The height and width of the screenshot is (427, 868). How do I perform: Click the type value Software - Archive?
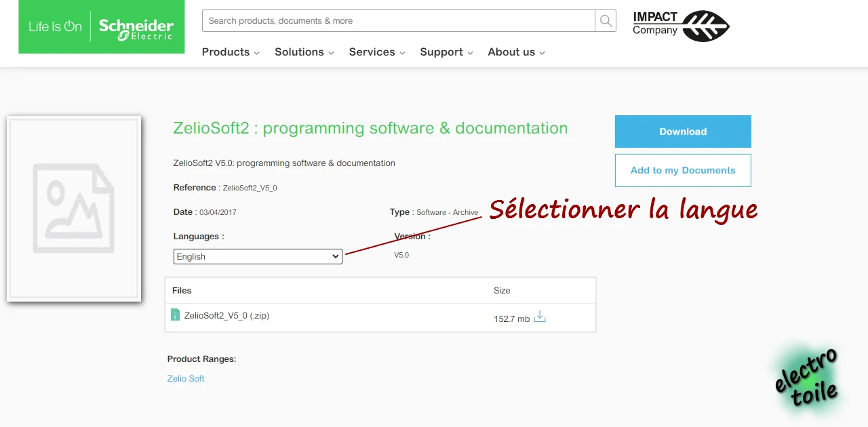448,212
